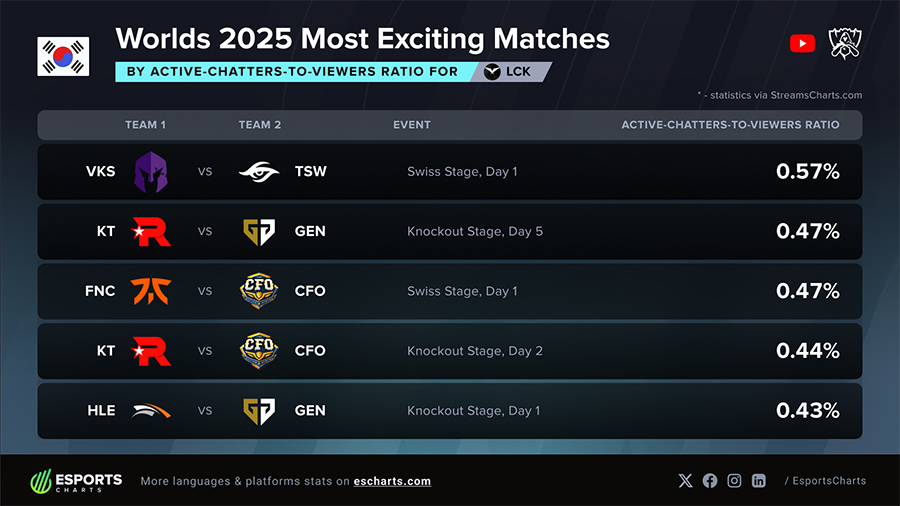Select the LCK league badge

pyautogui.click(x=510, y=71)
